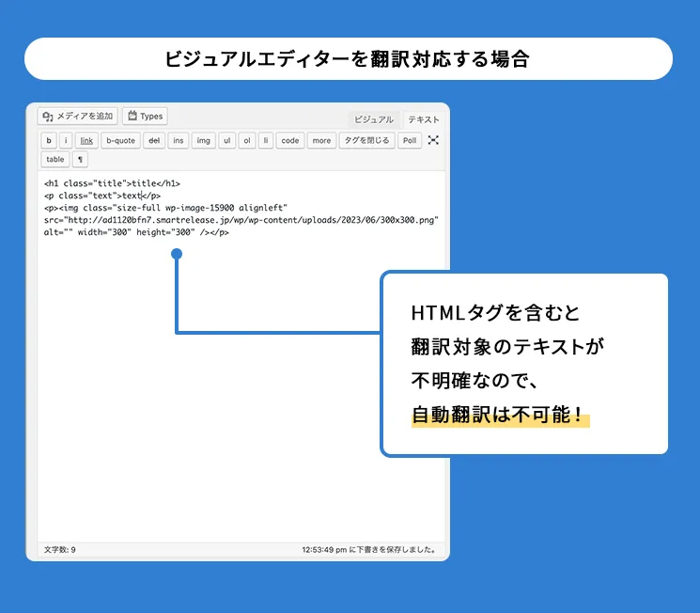Image resolution: width=700 pixels, height=613 pixels.
Task: Insert ordered list with ol button
Action: tap(247, 140)
